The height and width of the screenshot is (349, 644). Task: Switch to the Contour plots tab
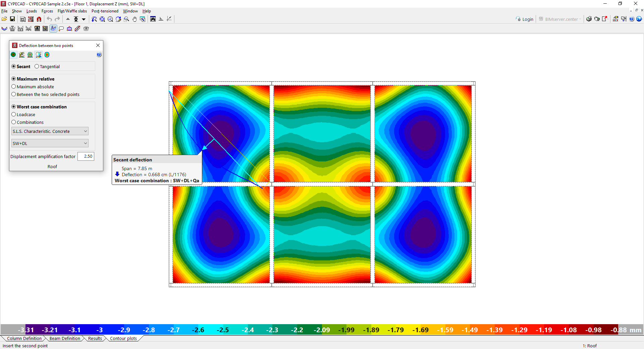[123, 338]
